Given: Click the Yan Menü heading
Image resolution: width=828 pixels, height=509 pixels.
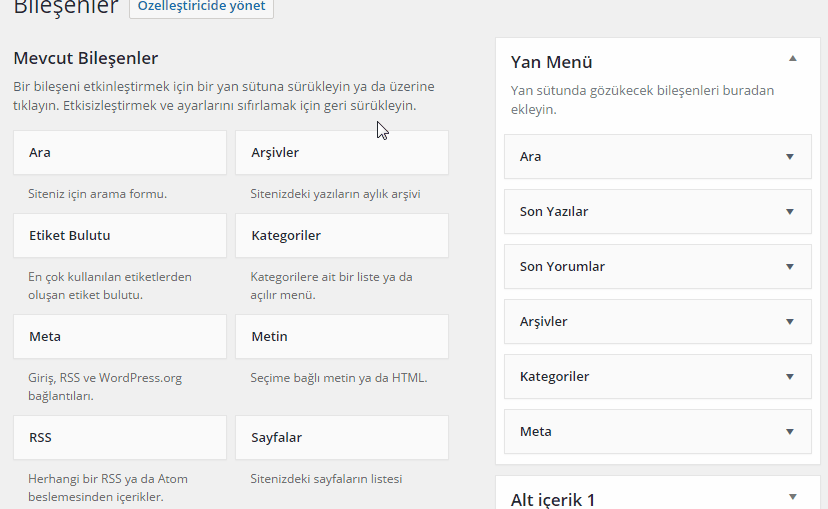Looking at the screenshot, I should [551, 62].
